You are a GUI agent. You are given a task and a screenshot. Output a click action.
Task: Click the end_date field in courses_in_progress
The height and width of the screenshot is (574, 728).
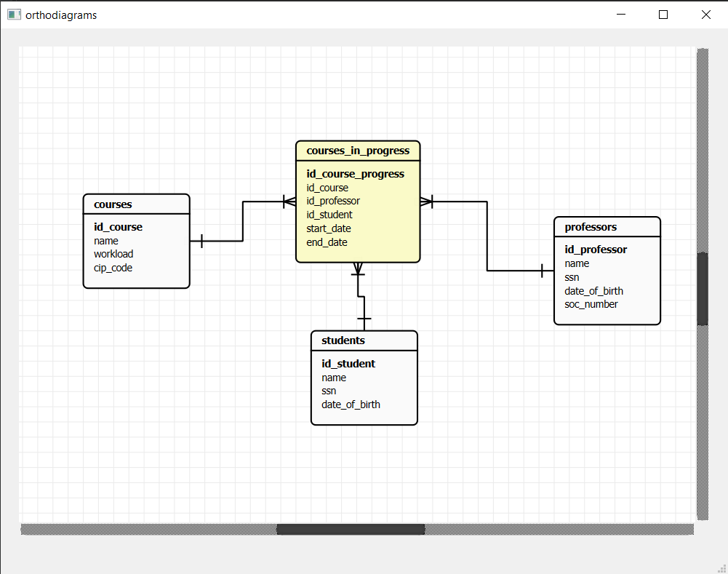click(327, 242)
